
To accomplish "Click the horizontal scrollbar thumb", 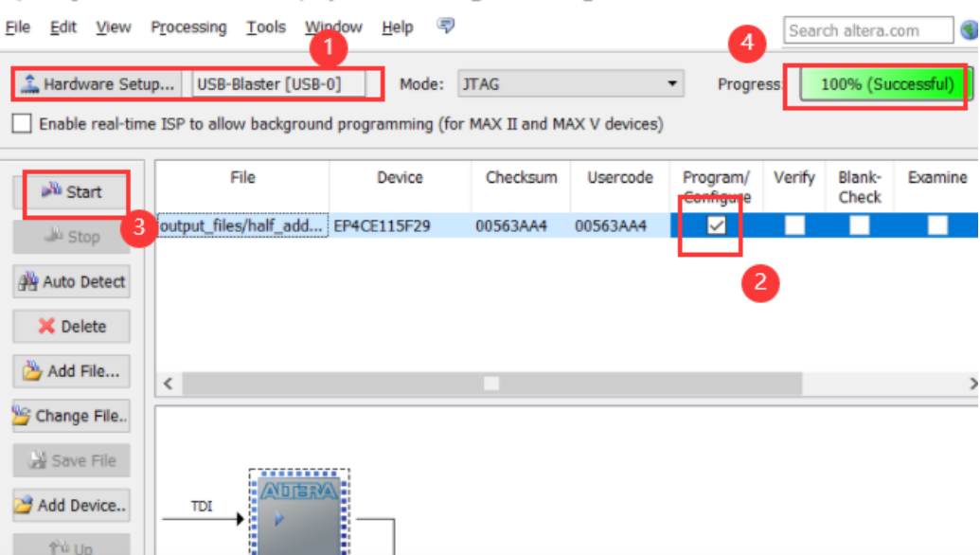I will [491, 384].
